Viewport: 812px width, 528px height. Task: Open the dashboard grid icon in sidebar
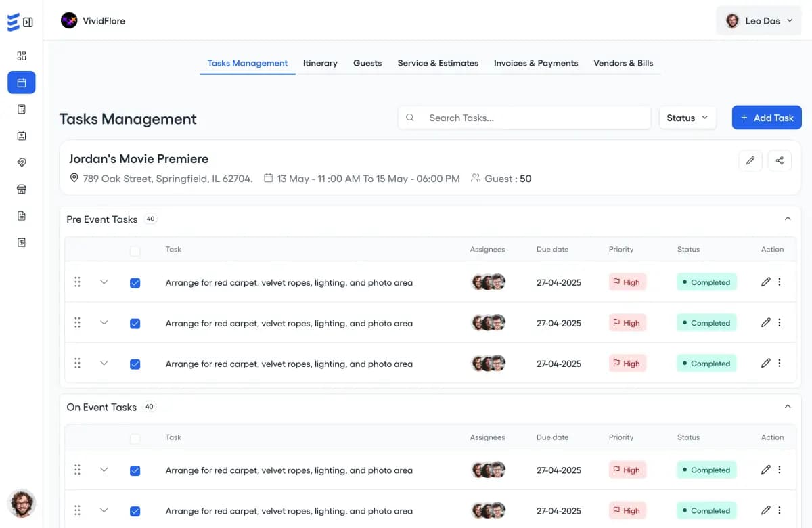pyautogui.click(x=21, y=55)
